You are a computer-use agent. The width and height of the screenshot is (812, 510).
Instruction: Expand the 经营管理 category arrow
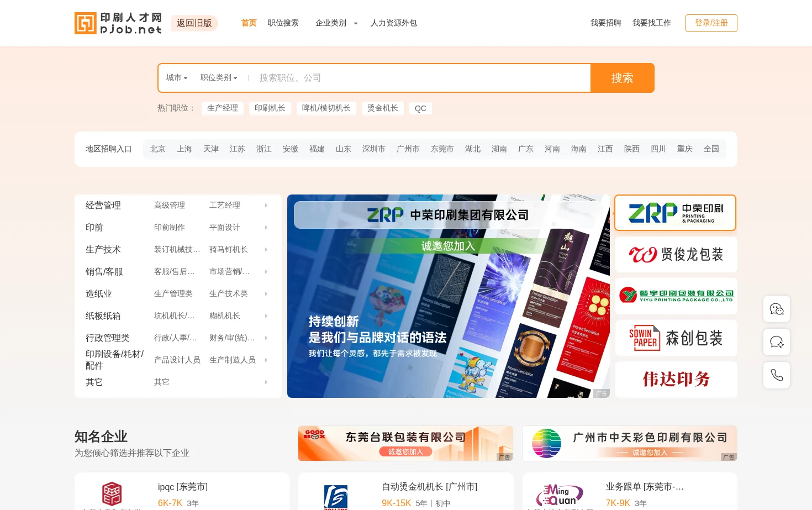pos(266,206)
